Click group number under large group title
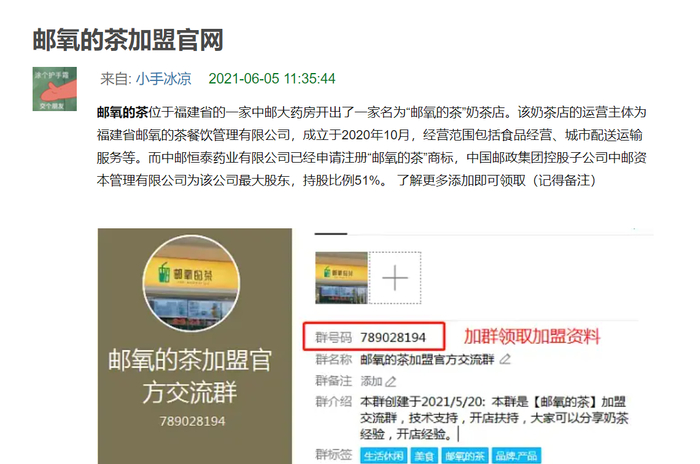Screen dimensions: 700x464 pyautogui.click(x=192, y=421)
